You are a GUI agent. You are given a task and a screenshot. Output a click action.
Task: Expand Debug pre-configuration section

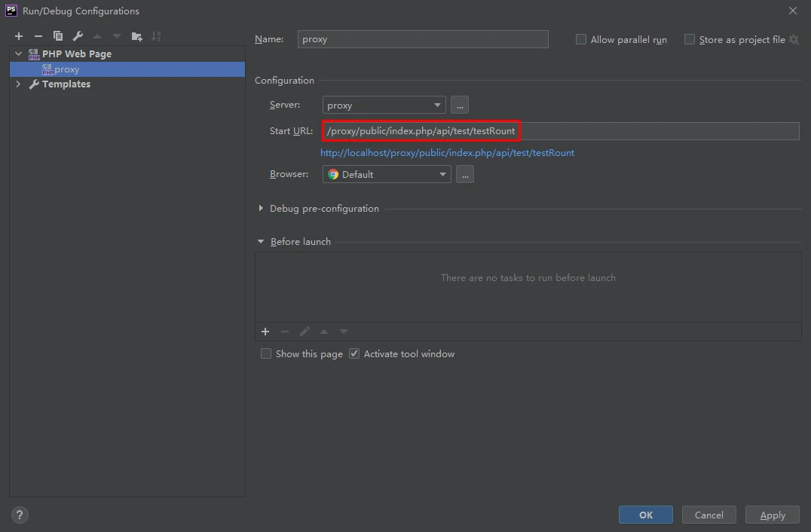[261, 209]
